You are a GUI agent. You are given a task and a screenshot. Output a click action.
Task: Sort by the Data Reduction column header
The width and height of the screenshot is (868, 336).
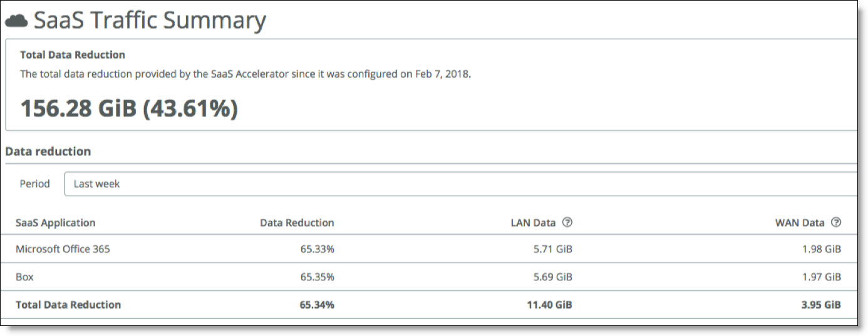(297, 223)
